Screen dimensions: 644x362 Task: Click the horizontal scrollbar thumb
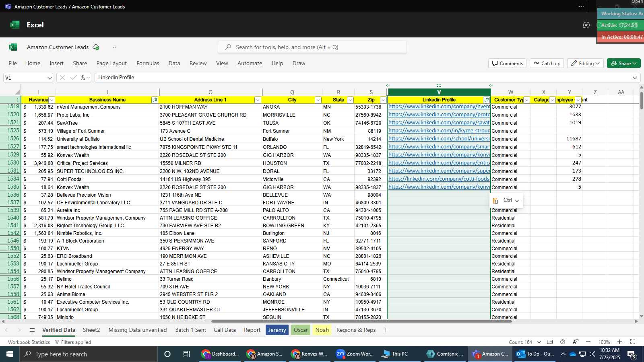point(361,321)
